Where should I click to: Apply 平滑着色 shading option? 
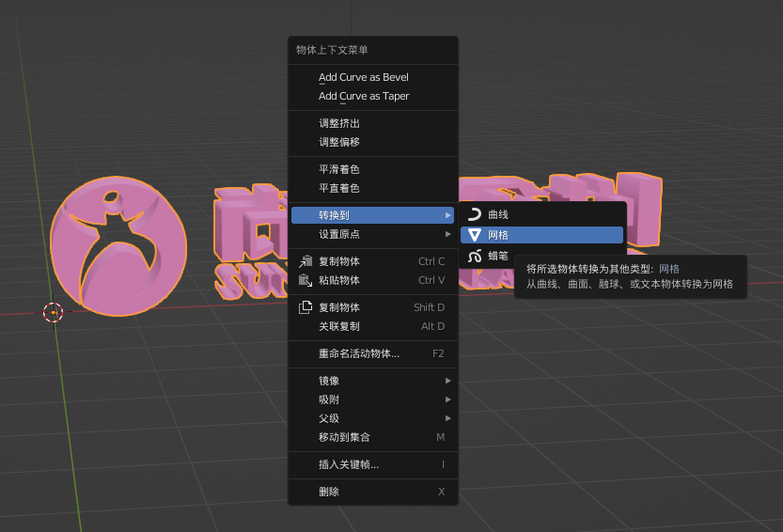(339, 169)
